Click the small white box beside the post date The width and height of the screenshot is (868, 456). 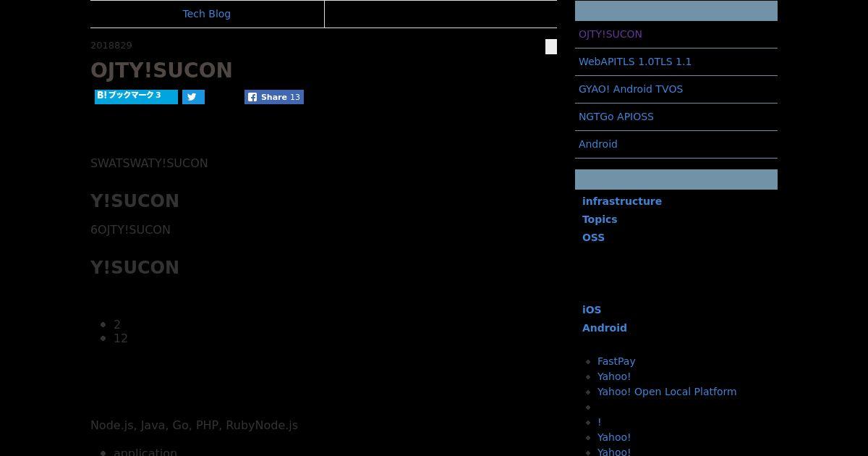point(551,47)
